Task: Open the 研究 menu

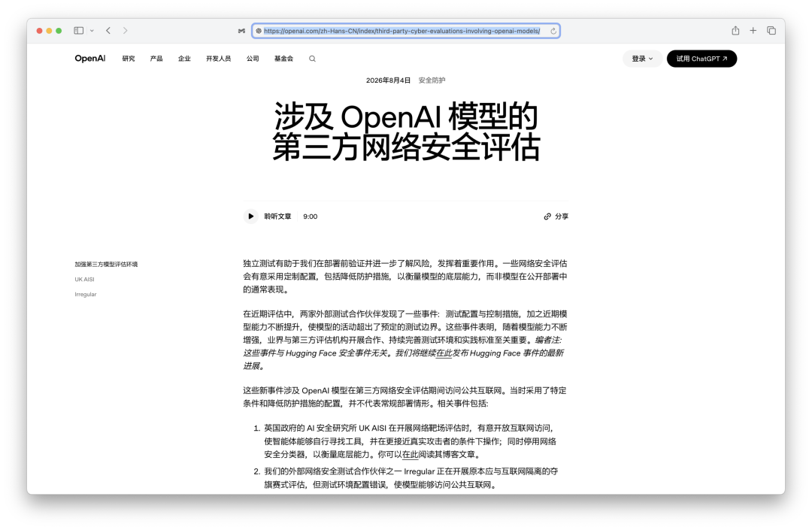Action: coord(129,59)
